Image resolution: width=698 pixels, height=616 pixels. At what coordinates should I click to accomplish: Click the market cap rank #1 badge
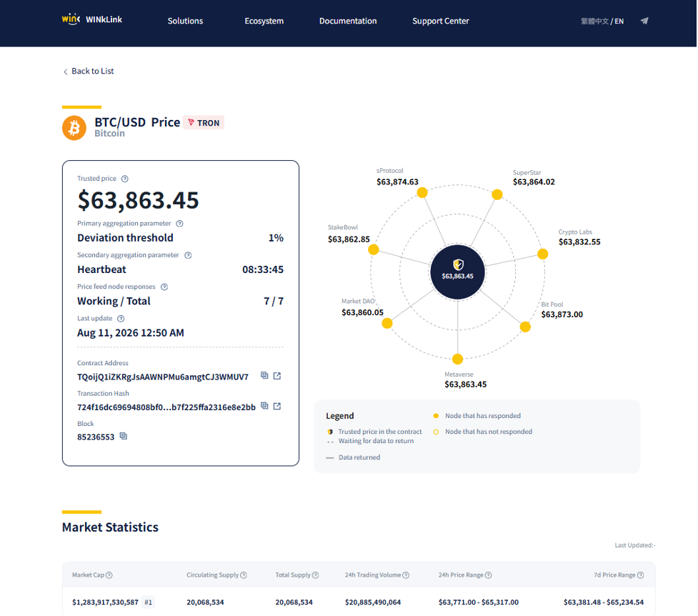click(148, 602)
